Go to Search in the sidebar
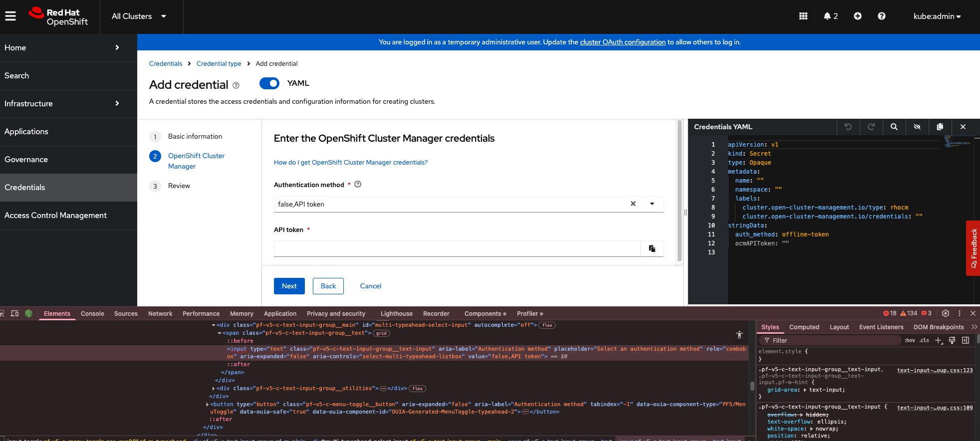Screen dimensions: 980x441 point(68,76)
